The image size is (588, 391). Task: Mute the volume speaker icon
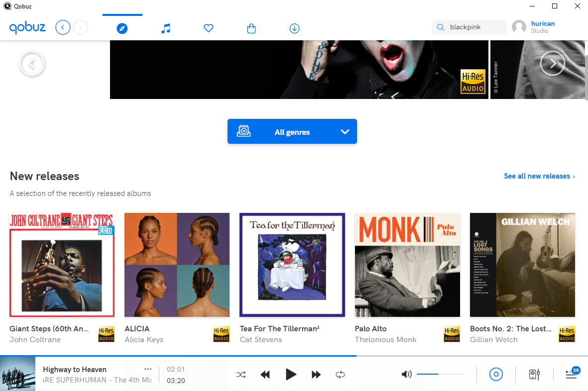coord(406,374)
